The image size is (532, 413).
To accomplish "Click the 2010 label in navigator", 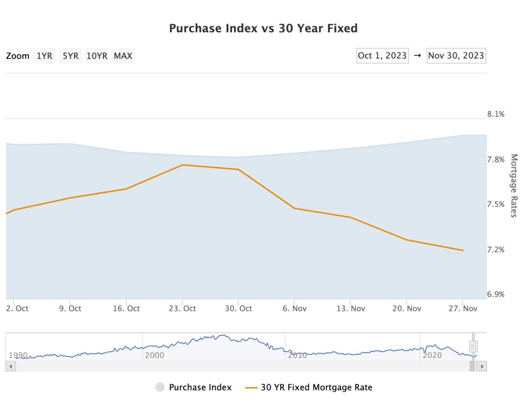I will [x=297, y=355].
